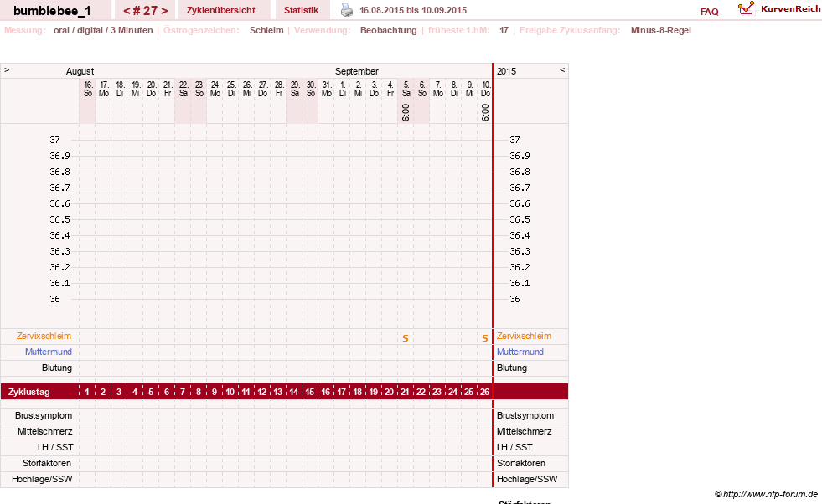822x504 pixels.
Task: Open the Statistik tab
Action: click(301, 11)
